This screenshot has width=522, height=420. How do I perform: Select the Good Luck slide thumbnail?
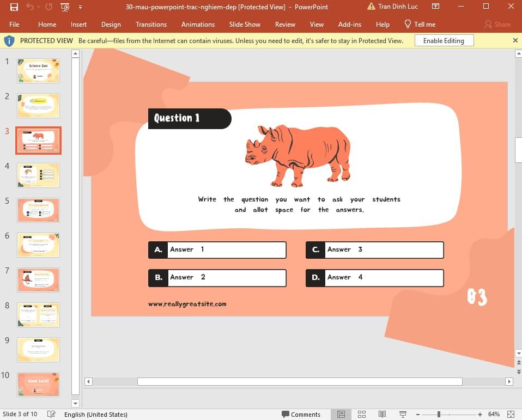click(38, 385)
